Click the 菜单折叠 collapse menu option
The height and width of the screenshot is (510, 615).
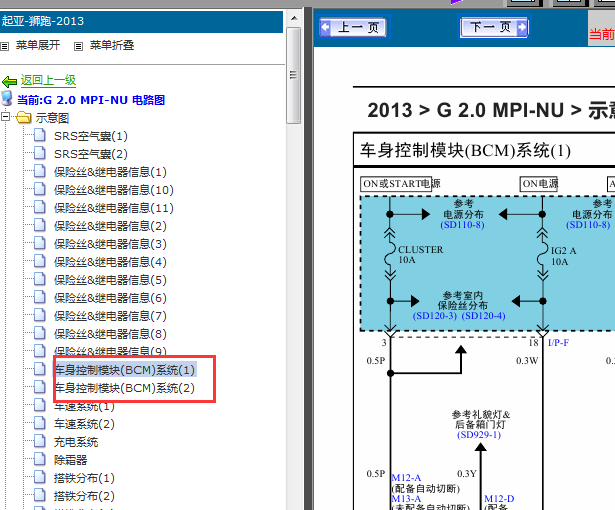coord(112,45)
